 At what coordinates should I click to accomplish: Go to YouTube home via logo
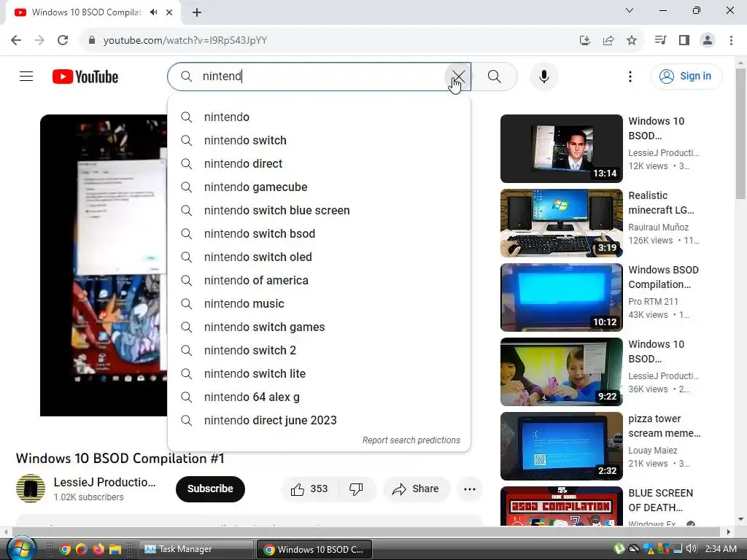85,77
